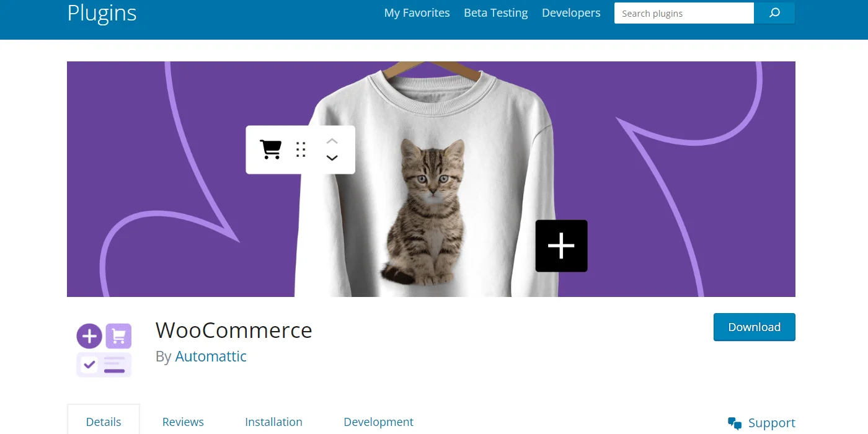The image size is (868, 434).
Task: Focus the Search plugins field
Action: pos(684,13)
